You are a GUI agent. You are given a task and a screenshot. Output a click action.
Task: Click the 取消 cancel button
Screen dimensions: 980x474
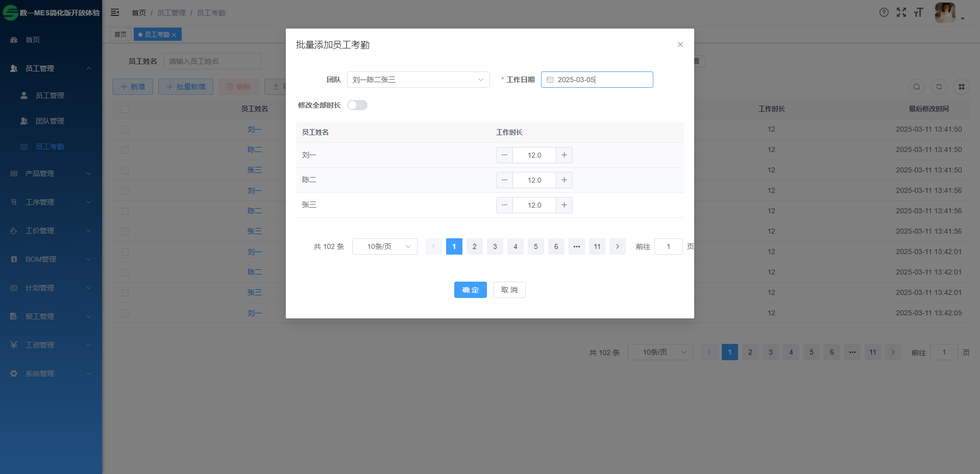[x=509, y=290]
